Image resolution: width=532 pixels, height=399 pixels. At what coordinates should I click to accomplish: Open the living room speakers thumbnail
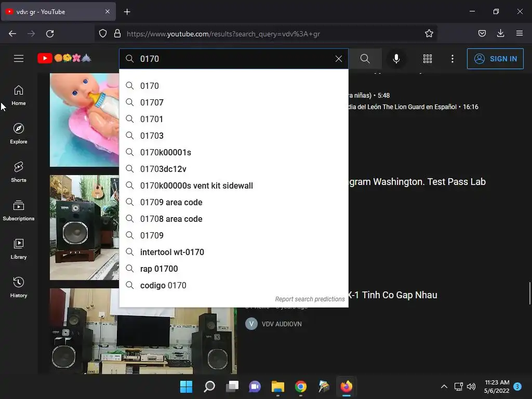pos(143,340)
